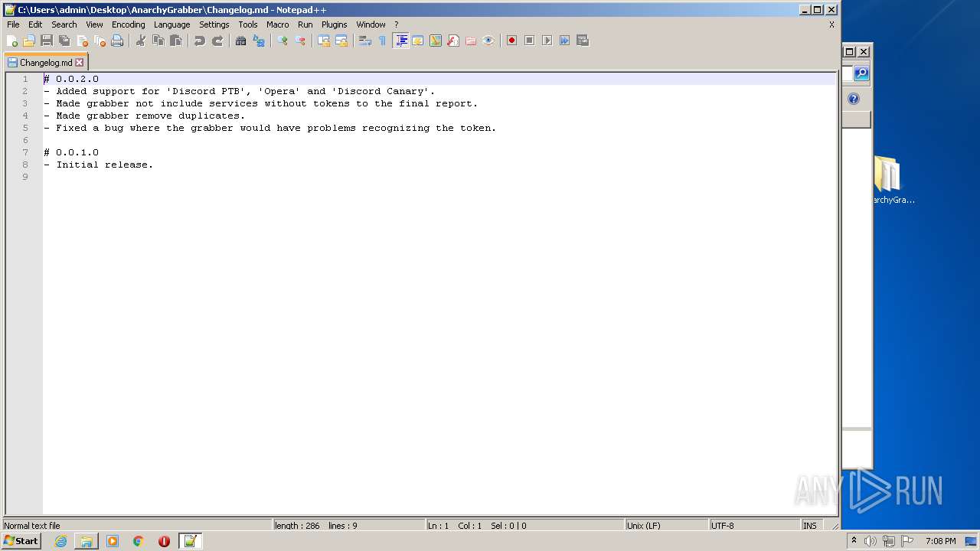
Task: Toggle synchronize horizontal scrolling
Action: 341,41
